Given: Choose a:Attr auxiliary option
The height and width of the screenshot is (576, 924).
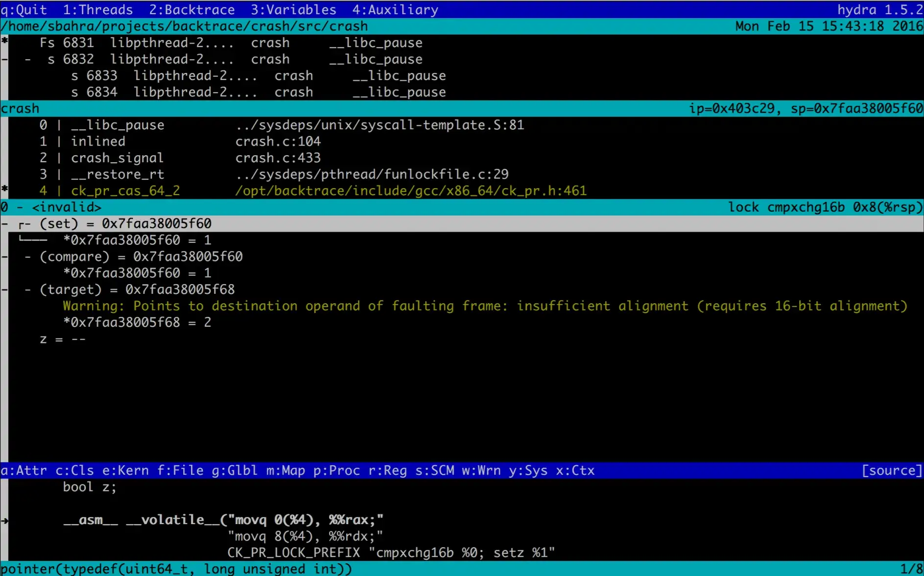Looking at the screenshot, I should (x=24, y=470).
